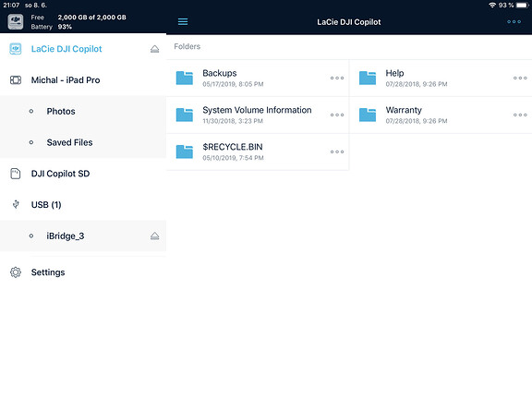Eject the LaCie DJI Copilot drive
This screenshot has height=399, width=532.
155,49
